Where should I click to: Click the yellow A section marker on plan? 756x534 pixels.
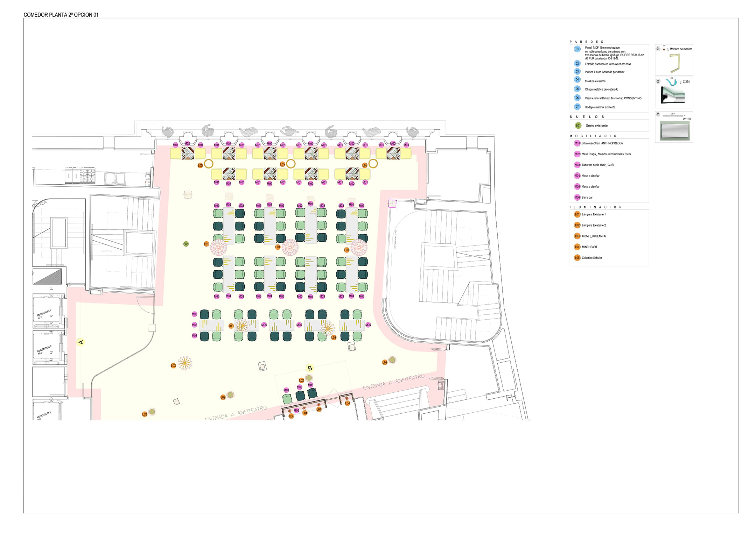click(81, 342)
